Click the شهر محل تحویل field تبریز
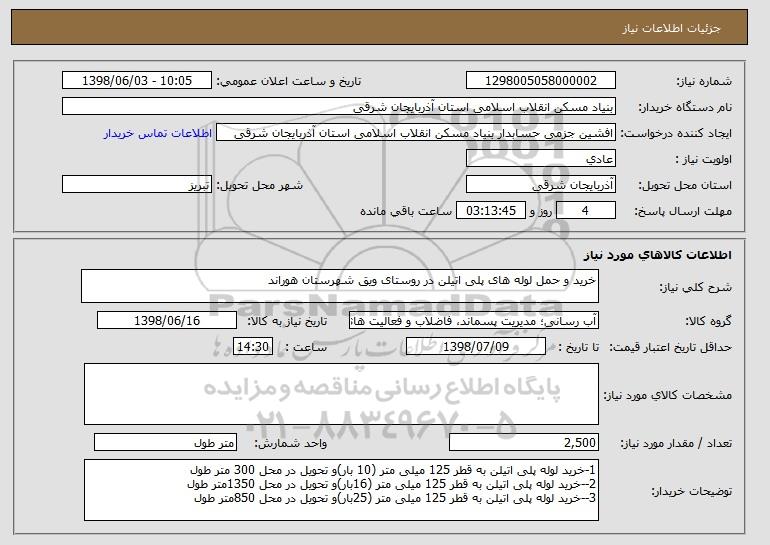770x545 pixels. pos(137,185)
